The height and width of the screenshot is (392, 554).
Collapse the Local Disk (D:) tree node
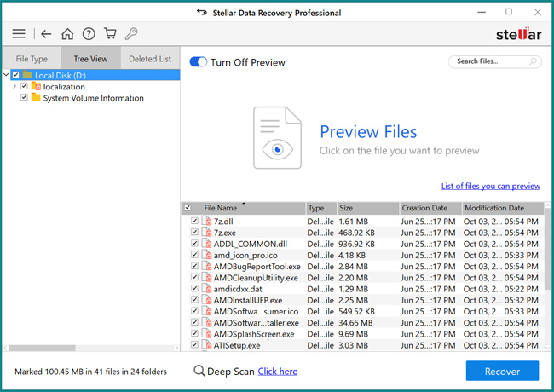pyautogui.click(x=7, y=75)
